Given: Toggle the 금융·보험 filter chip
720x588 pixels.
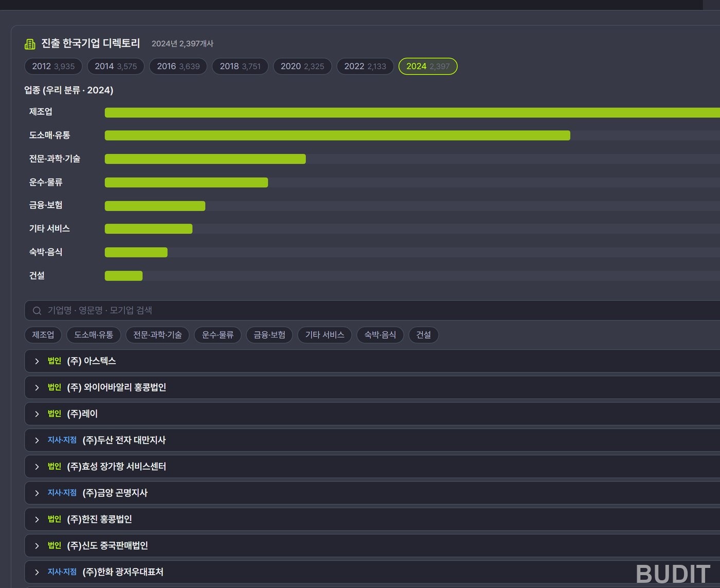Looking at the screenshot, I should pos(269,335).
